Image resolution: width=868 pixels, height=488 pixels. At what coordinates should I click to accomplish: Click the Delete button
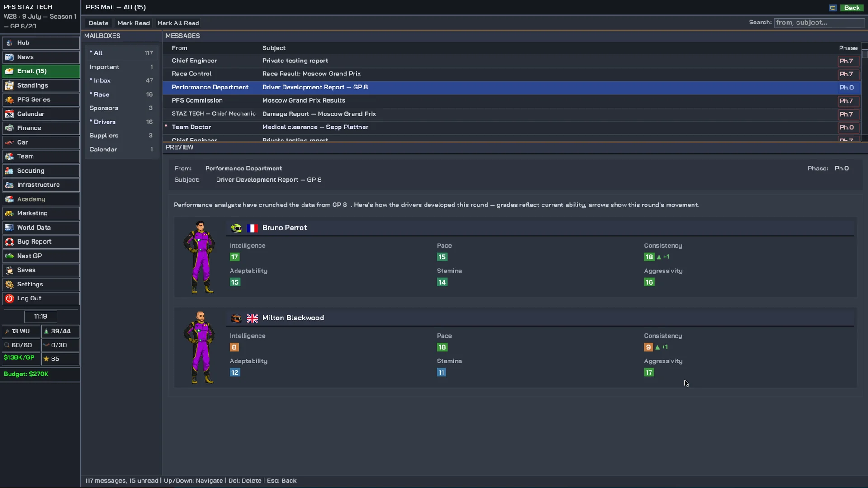coord(99,23)
